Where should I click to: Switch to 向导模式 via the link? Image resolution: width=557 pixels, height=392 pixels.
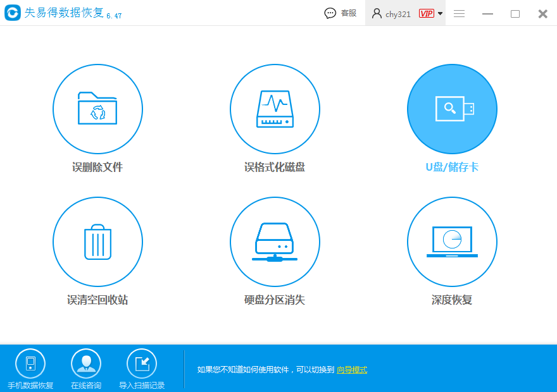point(352,370)
